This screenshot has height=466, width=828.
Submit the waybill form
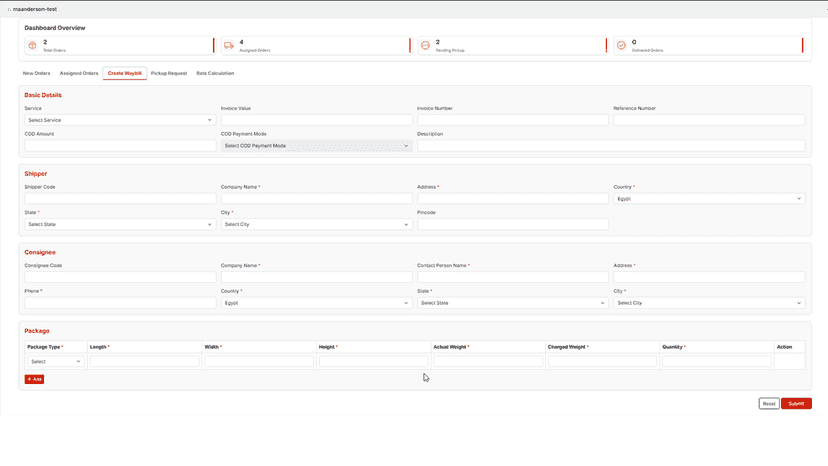coord(796,404)
